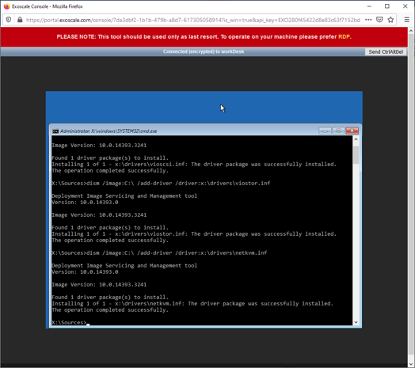The height and width of the screenshot is (368, 416).
Task: Open the tracking protection shield icon
Action: 9,20
